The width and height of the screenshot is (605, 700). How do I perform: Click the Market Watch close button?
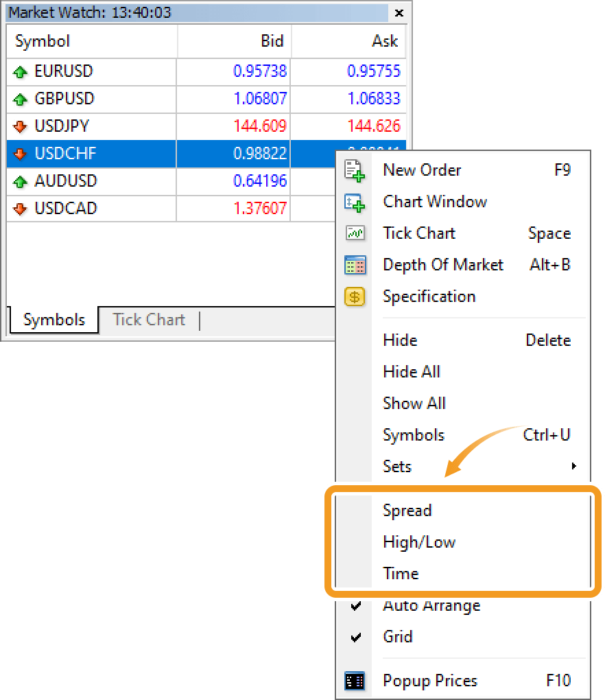(x=400, y=12)
